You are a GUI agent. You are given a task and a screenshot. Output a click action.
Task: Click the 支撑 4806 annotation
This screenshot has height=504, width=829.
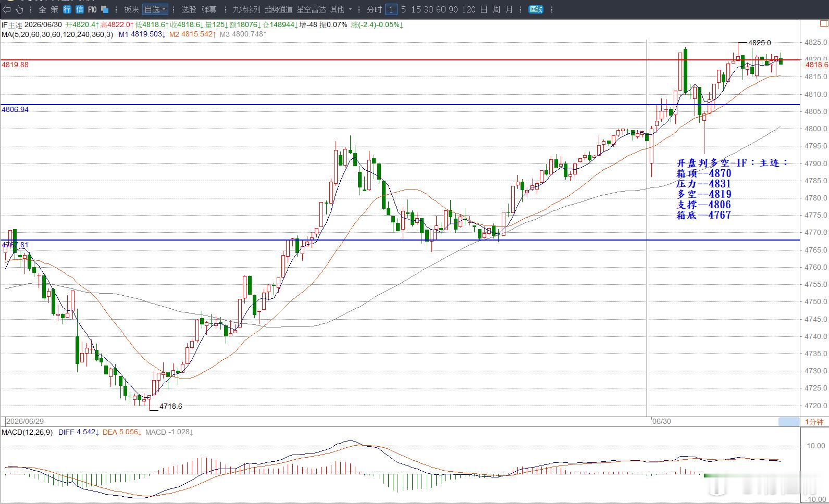click(703, 205)
